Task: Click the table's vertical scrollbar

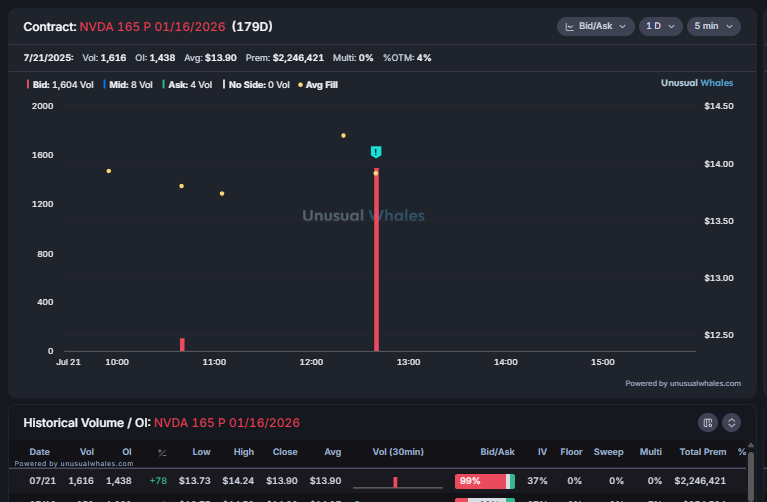Action: (x=750, y=476)
